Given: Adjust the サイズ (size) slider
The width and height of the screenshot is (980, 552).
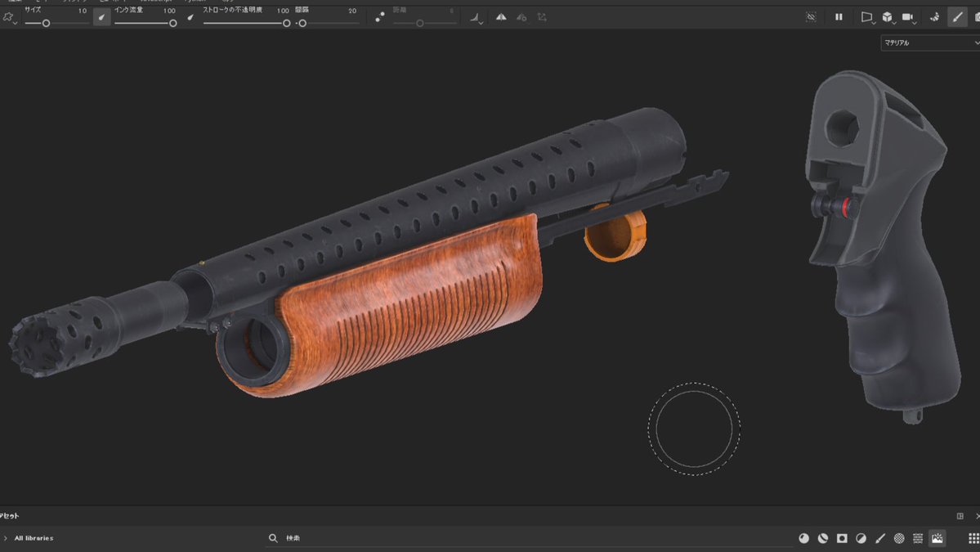Looking at the screenshot, I should [x=57, y=23].
